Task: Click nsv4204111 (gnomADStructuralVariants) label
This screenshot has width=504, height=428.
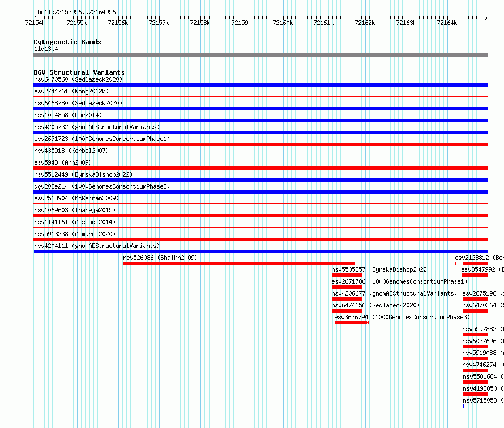Action: pyautogui.click(x=97, y=246)
